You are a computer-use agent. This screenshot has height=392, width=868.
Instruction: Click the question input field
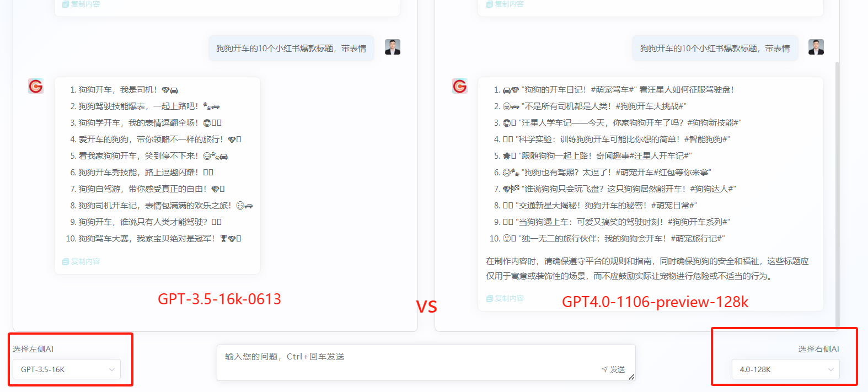click(426, 363)
